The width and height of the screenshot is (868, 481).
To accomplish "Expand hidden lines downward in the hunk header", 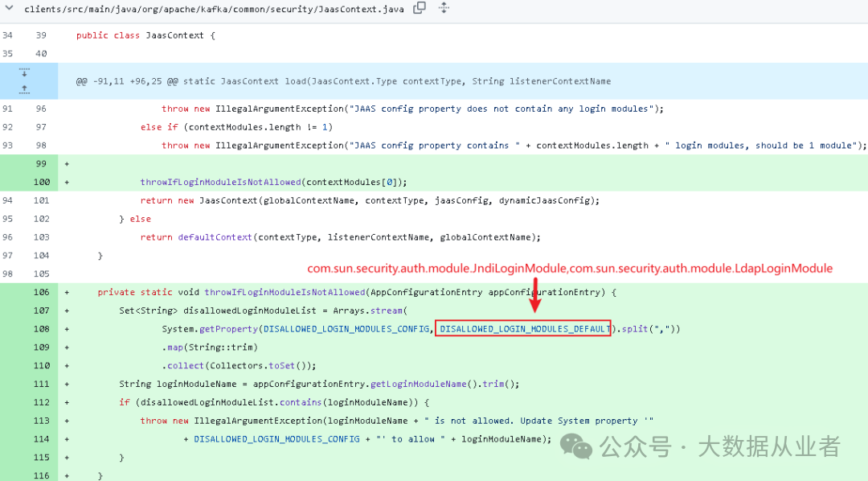I will coord(24,72).
